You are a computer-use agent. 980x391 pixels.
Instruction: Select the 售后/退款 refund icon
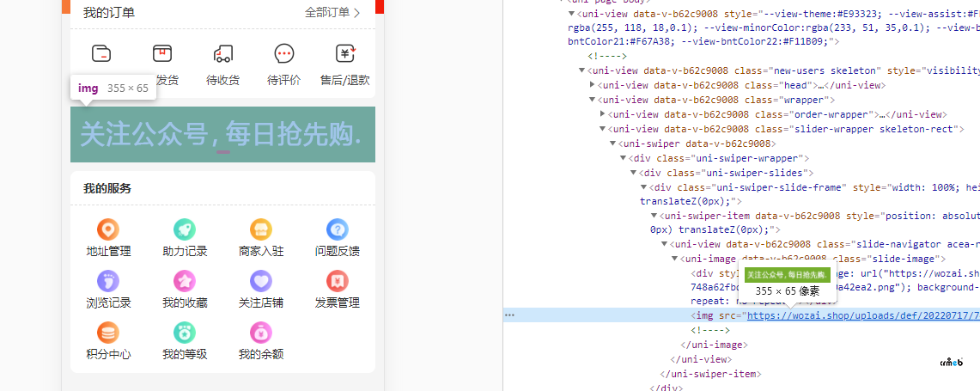(x=344, y=55)
